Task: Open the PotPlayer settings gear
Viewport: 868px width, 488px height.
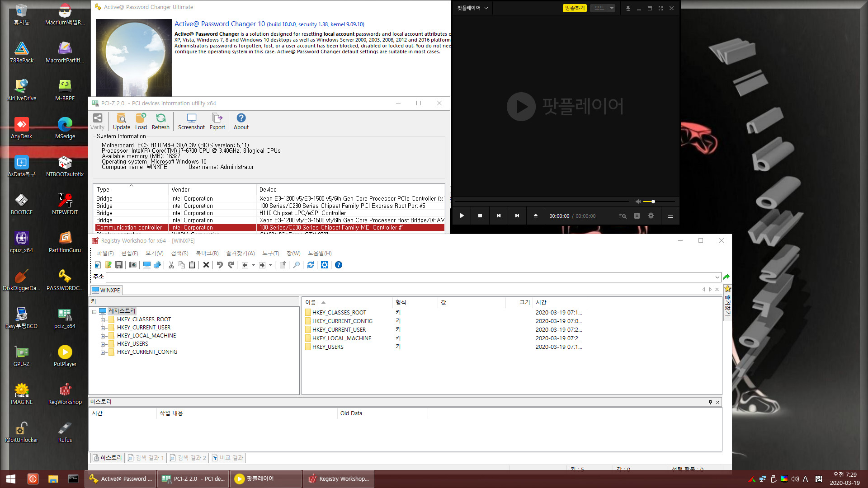Action: [x=651, y=216]
